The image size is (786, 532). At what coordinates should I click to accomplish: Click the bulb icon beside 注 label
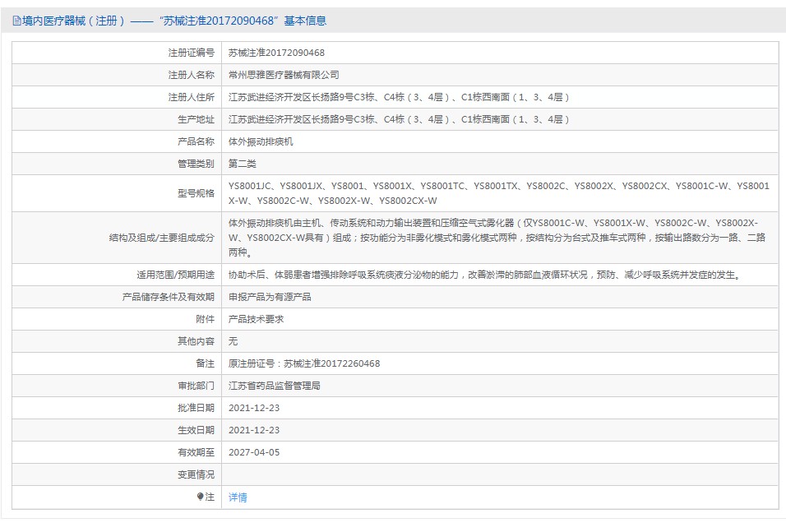pos(200,497)
